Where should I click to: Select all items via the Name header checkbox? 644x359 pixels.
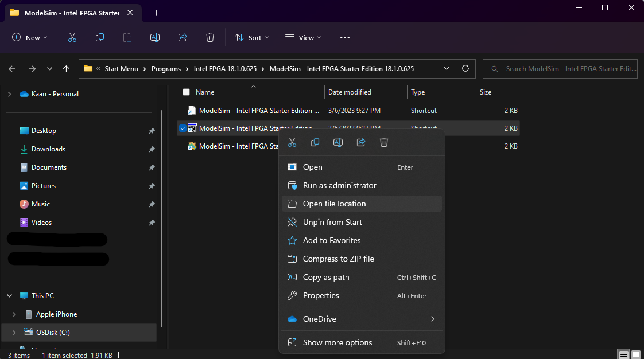click(186, 92)
